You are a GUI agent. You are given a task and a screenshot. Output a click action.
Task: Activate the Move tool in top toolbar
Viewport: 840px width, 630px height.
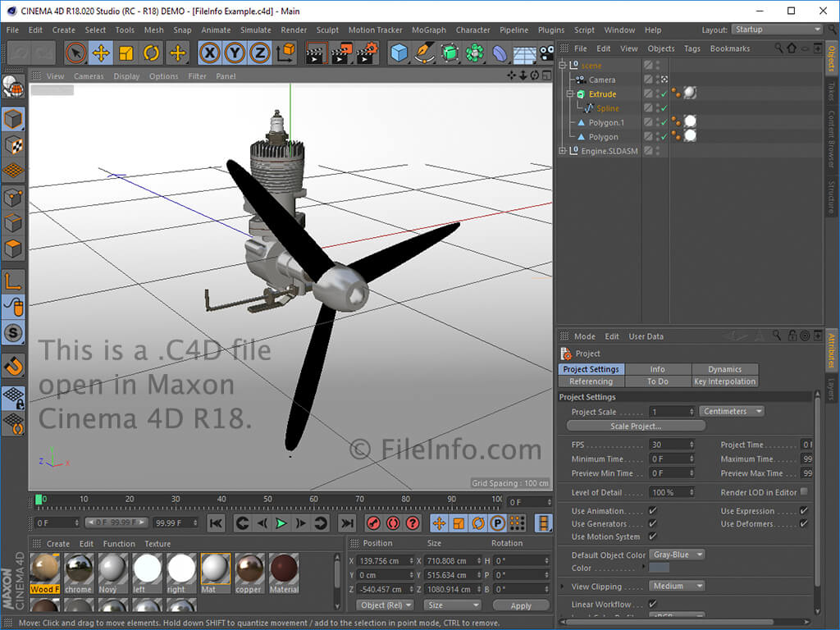[x=101, y=53]
